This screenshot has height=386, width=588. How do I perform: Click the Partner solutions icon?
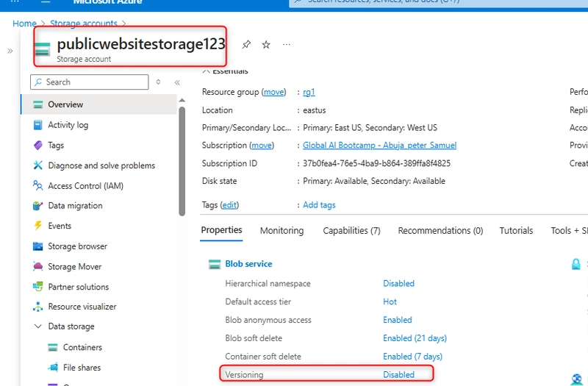pyautogui.click(x=38, y=287)
